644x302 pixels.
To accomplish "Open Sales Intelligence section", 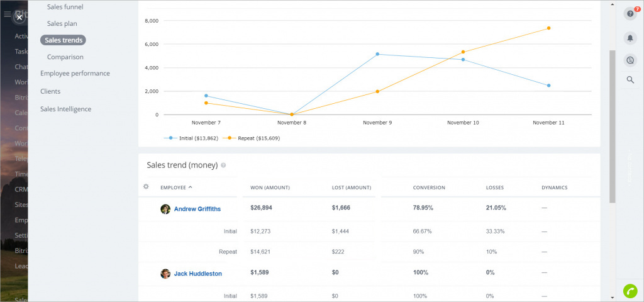I will (65, 109).
